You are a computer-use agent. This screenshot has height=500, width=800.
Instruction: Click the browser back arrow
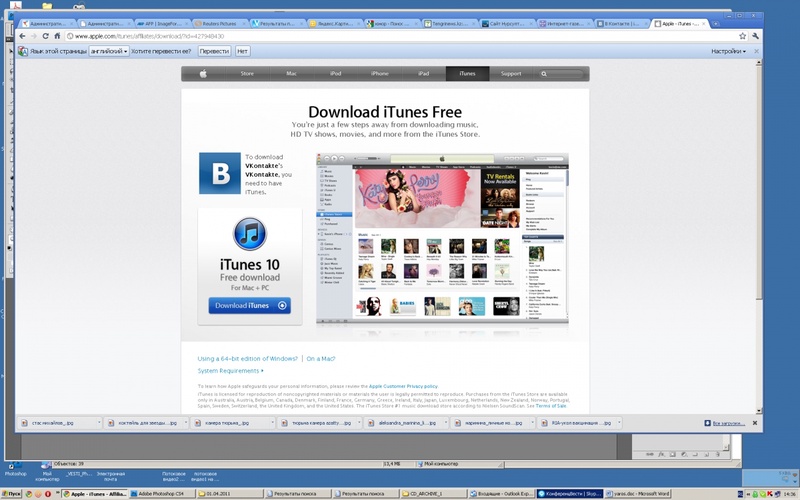point(22,36)
